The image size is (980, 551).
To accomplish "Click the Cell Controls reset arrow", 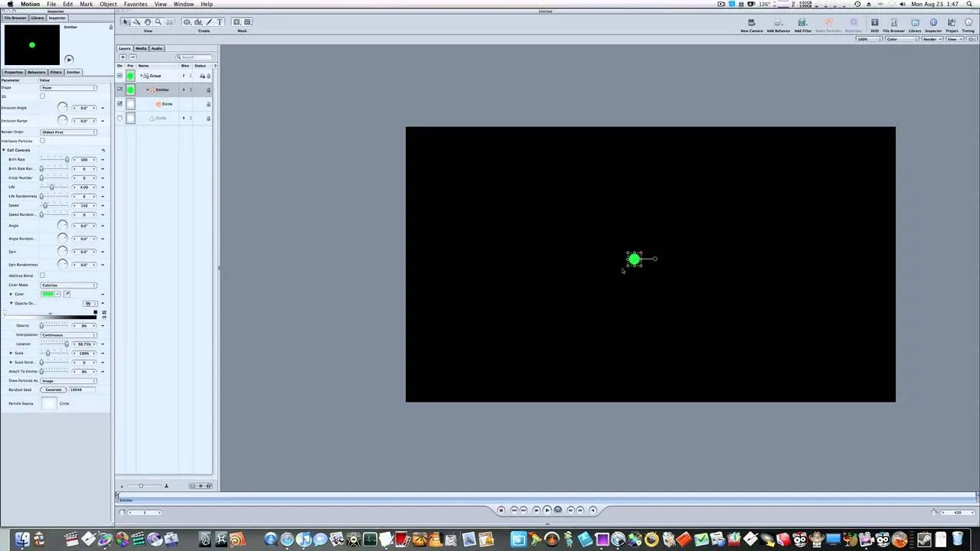I will click(x=103, y=150).
